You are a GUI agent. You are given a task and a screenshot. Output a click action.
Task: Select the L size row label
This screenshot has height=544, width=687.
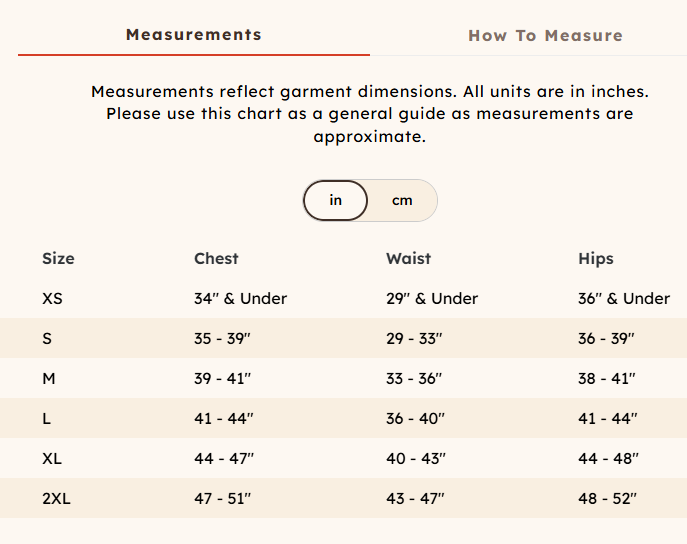coord(46,419)
